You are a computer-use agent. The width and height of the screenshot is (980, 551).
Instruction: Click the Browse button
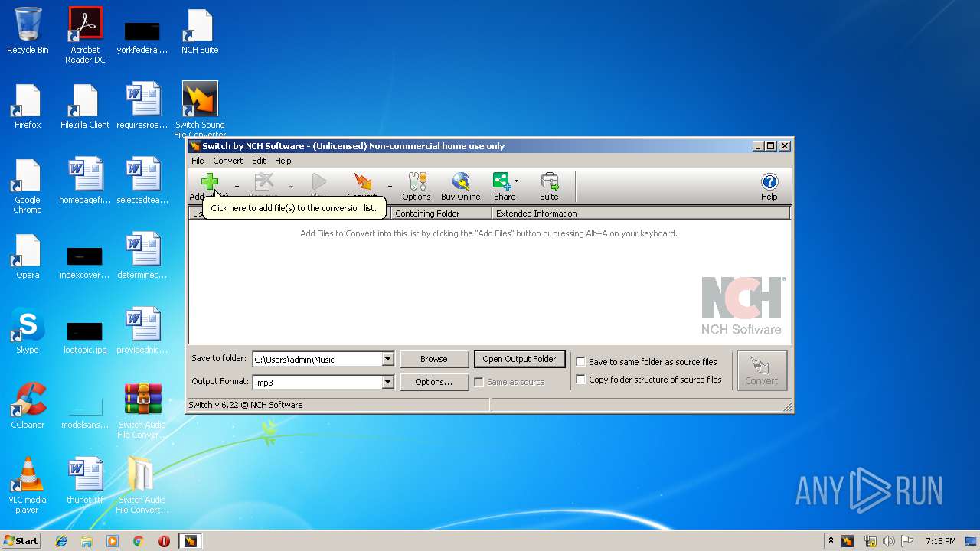point(433,359)
